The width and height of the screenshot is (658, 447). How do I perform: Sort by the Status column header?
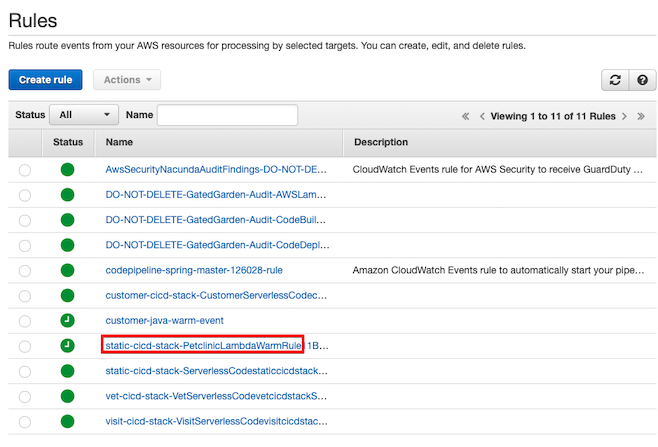click(x=68, y=142)
